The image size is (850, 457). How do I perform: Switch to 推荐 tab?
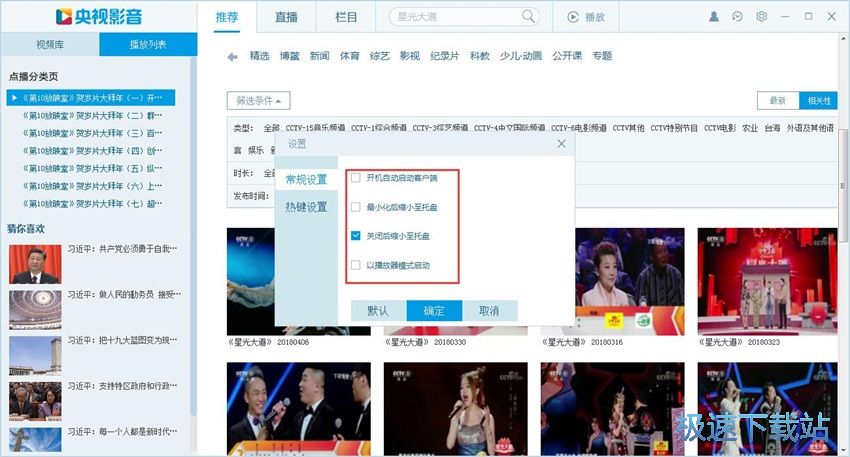click(227, 17)
